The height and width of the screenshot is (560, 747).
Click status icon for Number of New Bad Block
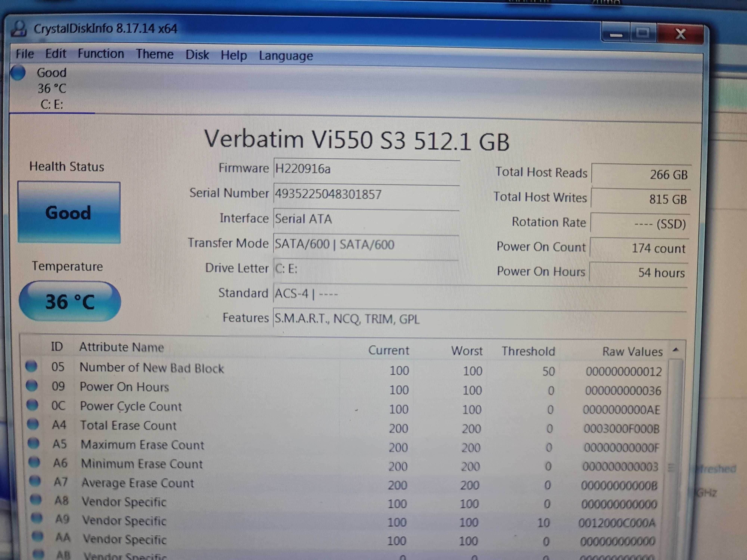pyautogui.click(x=31, y=366)
